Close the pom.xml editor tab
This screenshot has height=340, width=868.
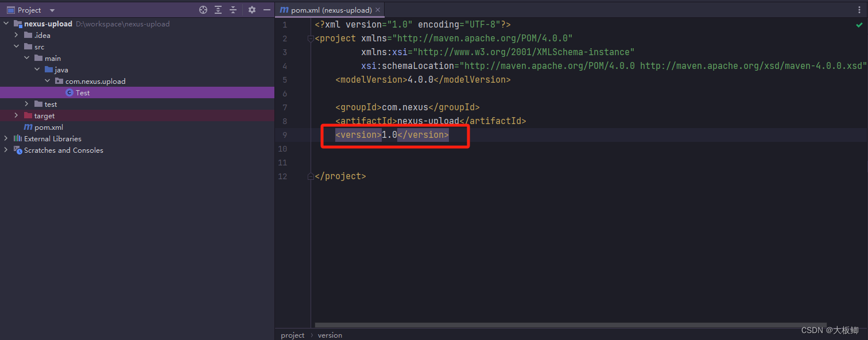[377, 10]
